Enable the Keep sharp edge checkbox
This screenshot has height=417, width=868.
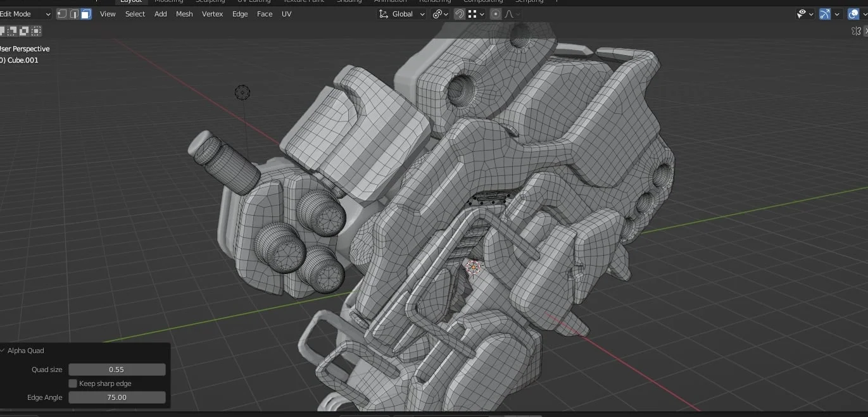73,383
